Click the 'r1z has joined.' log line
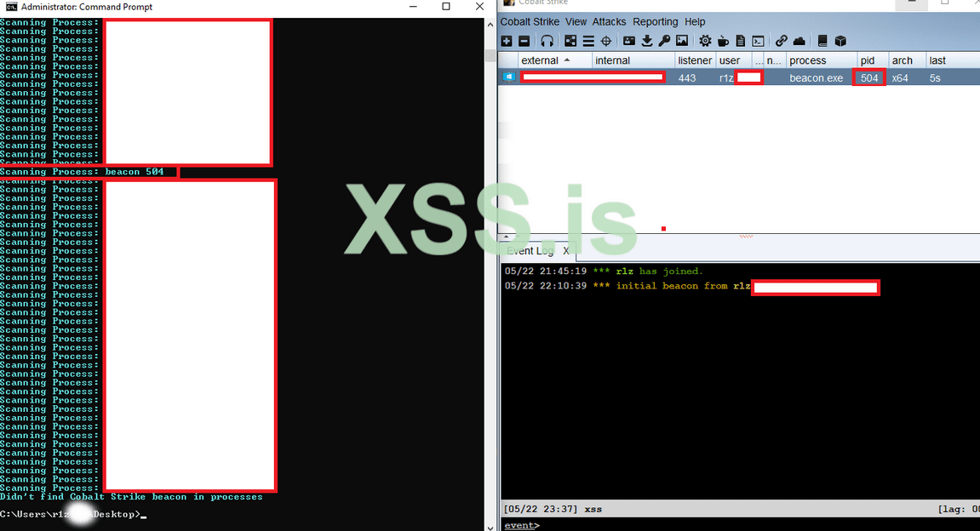 pyautogui.click(x=604, y=271)
